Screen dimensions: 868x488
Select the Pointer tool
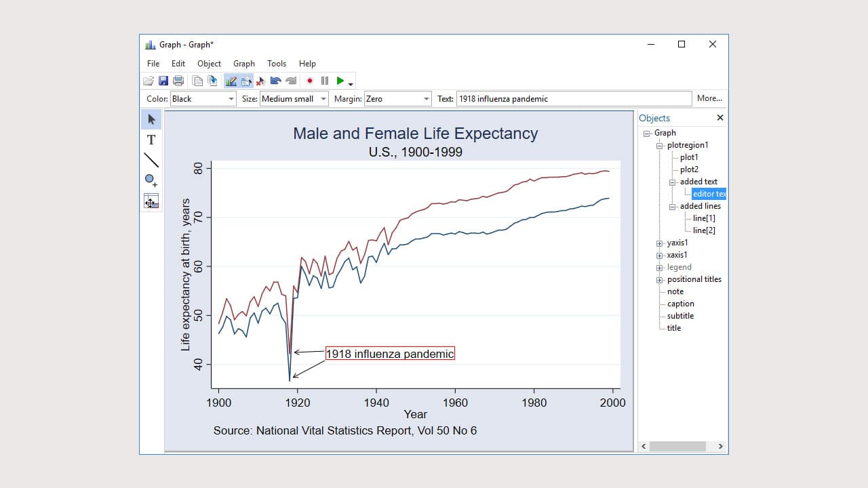click(151, 119)
